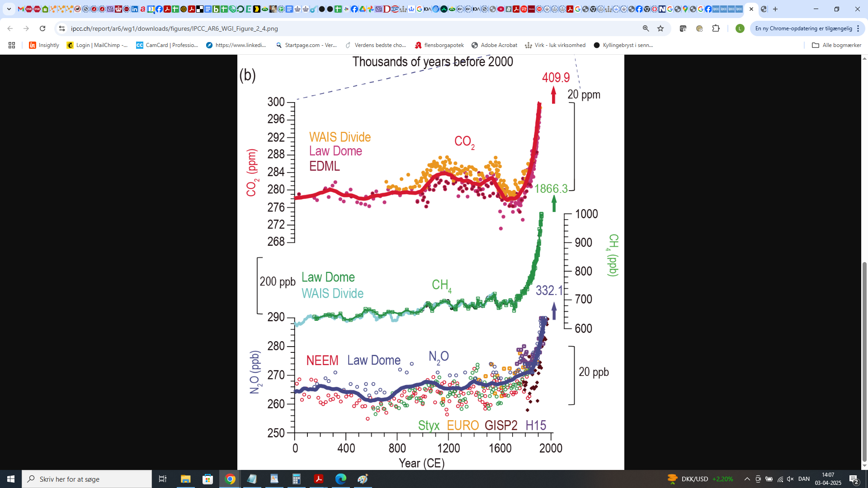Open the green profile avatar icon
868x488 pixels.
[x=740, y=28]
